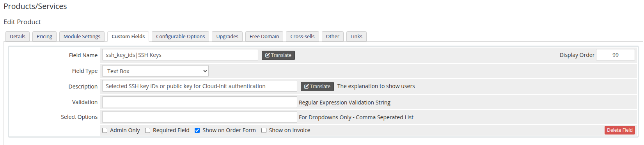Click the Products/Services heading
This screenshot has width=644, height=145.
coord(35,6)
